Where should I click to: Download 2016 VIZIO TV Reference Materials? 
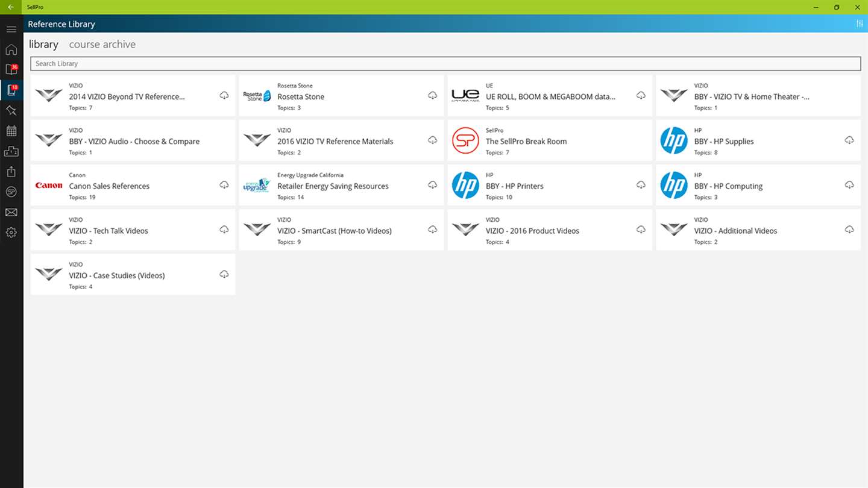pos(433,140)
